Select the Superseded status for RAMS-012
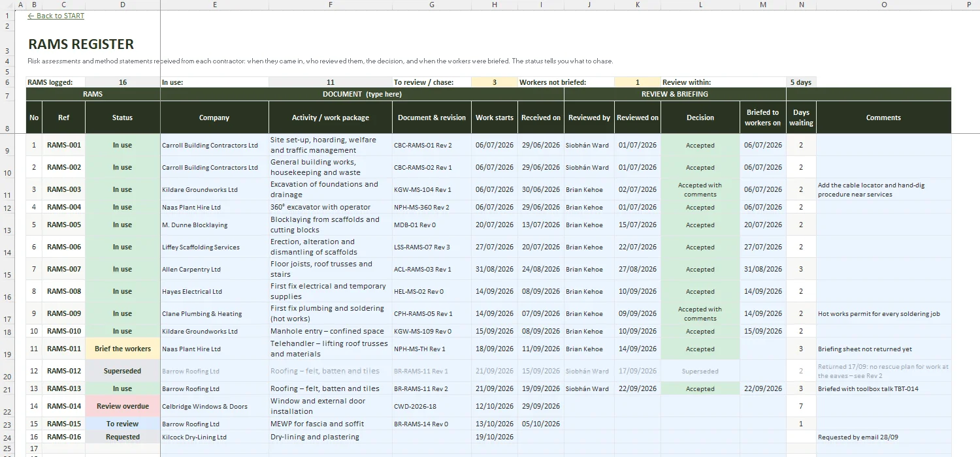The image size is (980, 457). pos(122,371)
